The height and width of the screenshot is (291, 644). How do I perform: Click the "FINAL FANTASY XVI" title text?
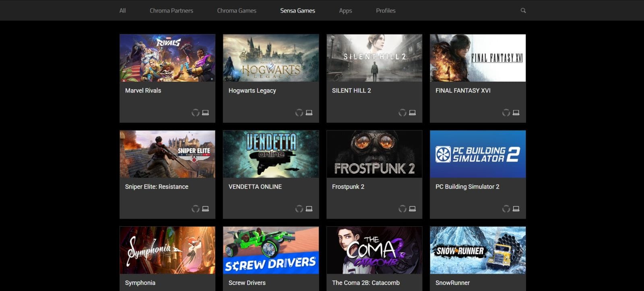pyautogui.click(x=463, y=90)
